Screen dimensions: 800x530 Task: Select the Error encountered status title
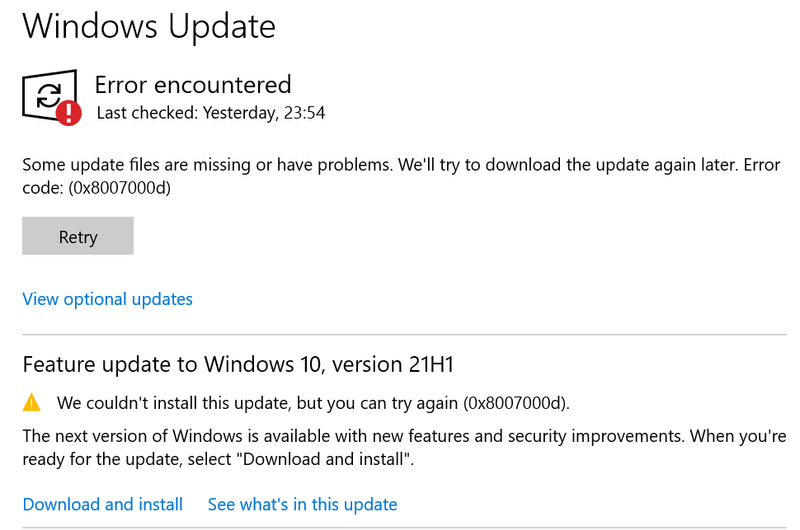[x=193, y=84]
